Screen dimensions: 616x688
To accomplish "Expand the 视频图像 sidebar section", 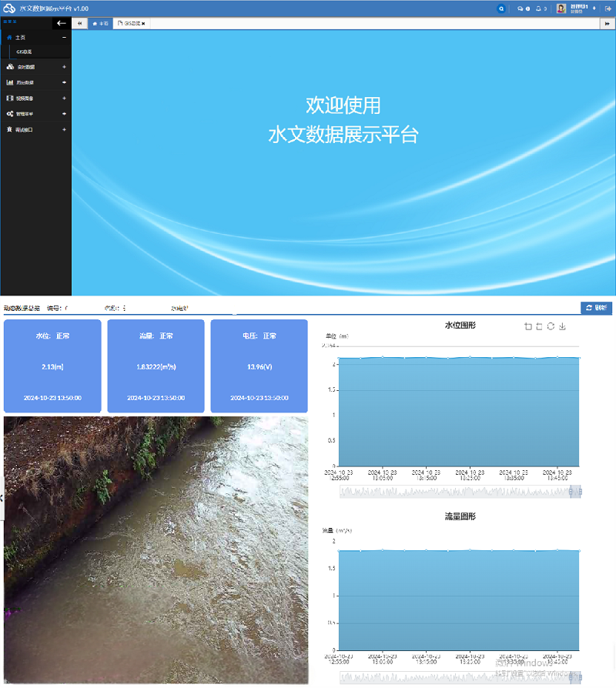I will [33, 98].
